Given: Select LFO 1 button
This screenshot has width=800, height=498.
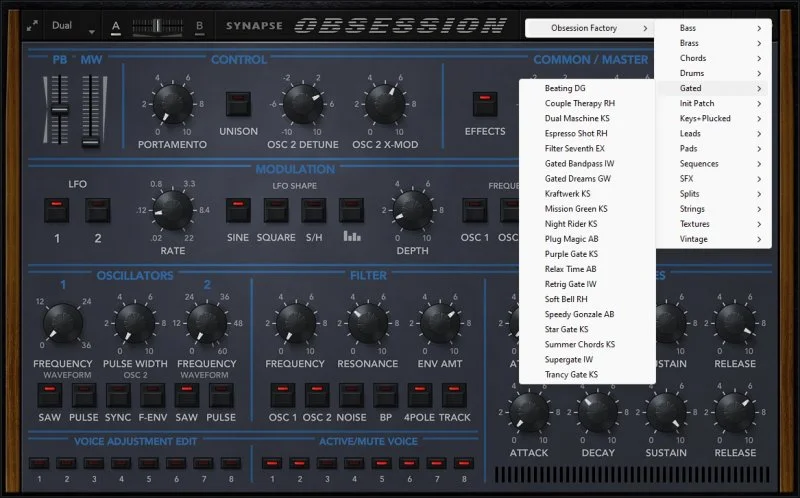Looking at the screenshot, I should point(57,210).
